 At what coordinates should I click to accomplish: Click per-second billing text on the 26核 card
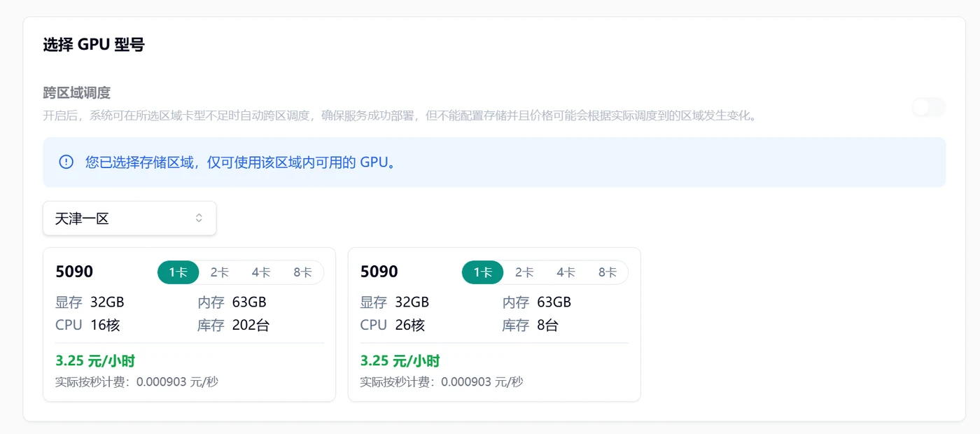pyautogui.click(x=442, y=382)
